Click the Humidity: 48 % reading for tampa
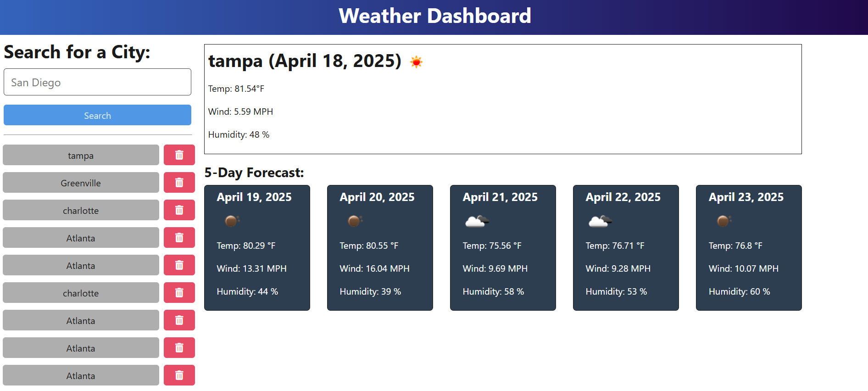This screenshot has height=391, width=868. (239, 134)
